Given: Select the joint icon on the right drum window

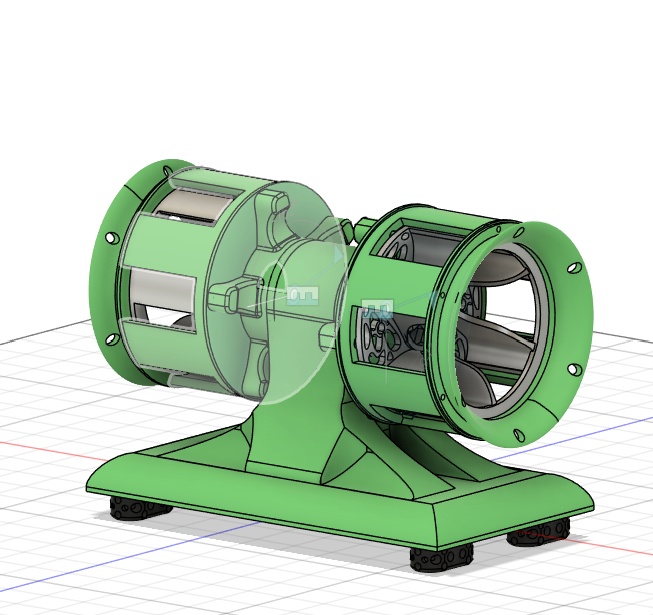Looking at the screenshot, I should click(x=377, y=309).
